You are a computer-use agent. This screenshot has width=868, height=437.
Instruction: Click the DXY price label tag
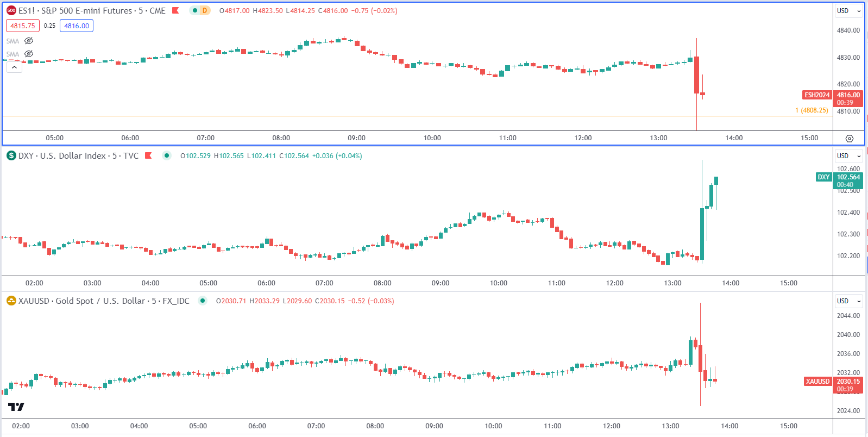pyautogui.click(x=823, y=177)
